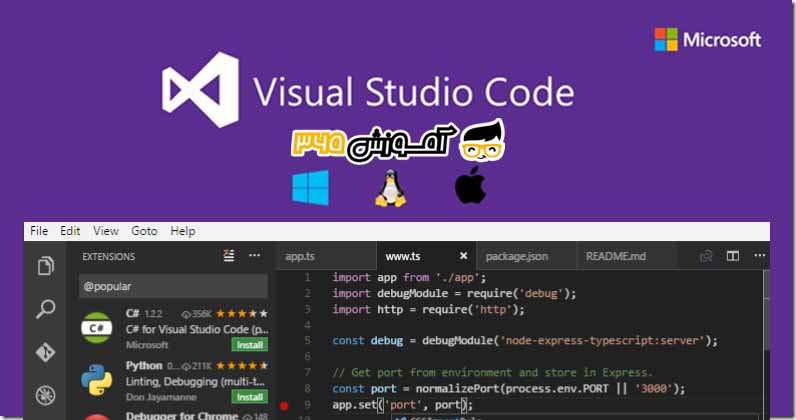Select 'C# for Visual Studio Code' description
Image resolution: width=796 pixels, height=420 pixels.
(x=197, y=329)
